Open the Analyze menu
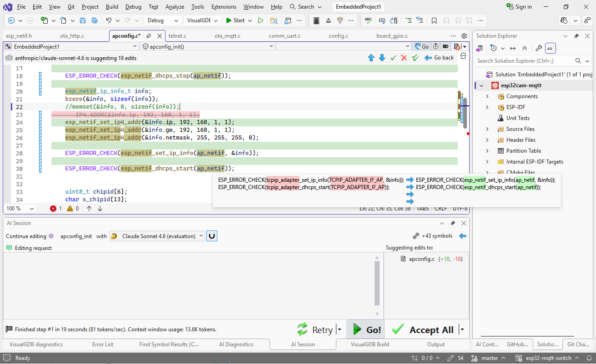Viewport: 596px width, 364px height. [x=175, y=7]
